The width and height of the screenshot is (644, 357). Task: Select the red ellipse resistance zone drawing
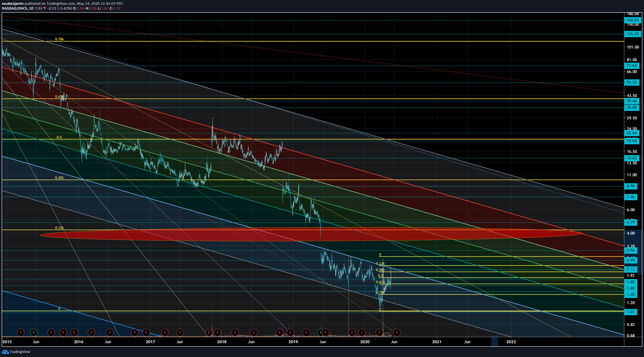pyautogui.click(x=311, y=234)
